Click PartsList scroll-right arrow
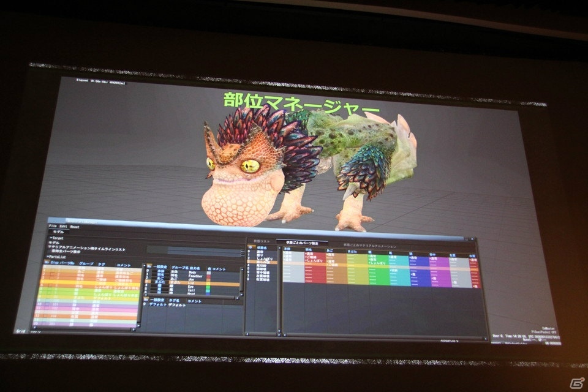The height and width of the screenshot is (392, 588). 134,330
